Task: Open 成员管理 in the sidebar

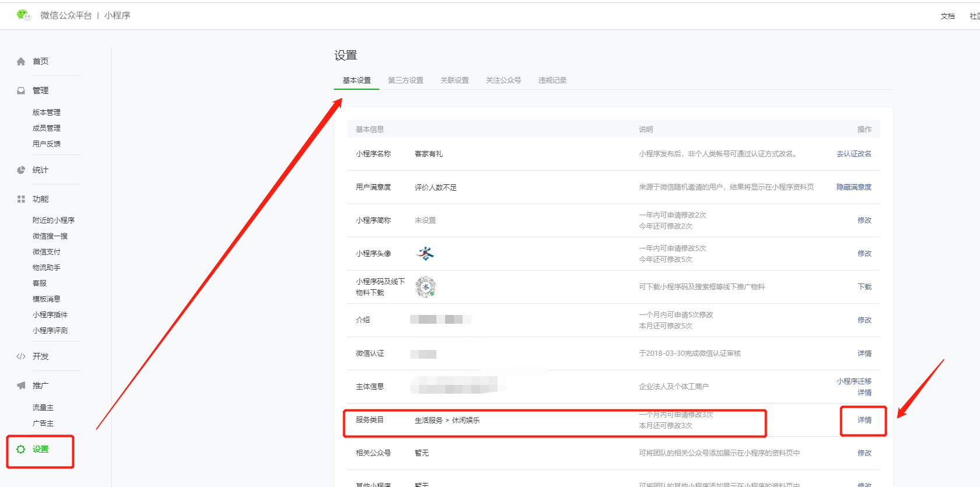Action: click(47, 128)
